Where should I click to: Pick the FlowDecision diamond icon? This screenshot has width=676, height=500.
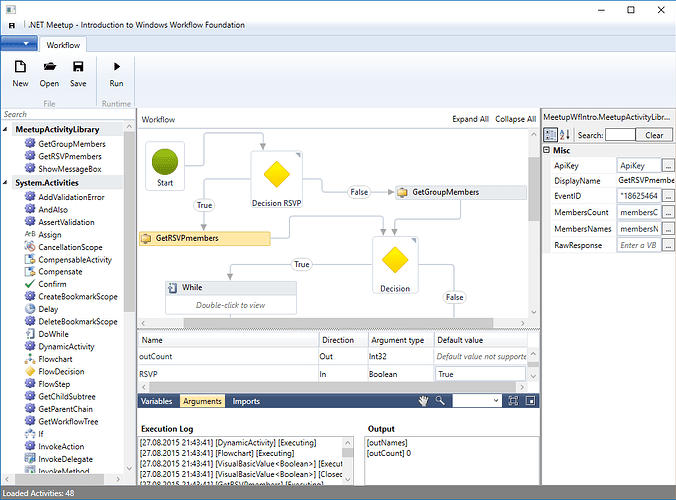pyautogui.click(x=30, y=371)
